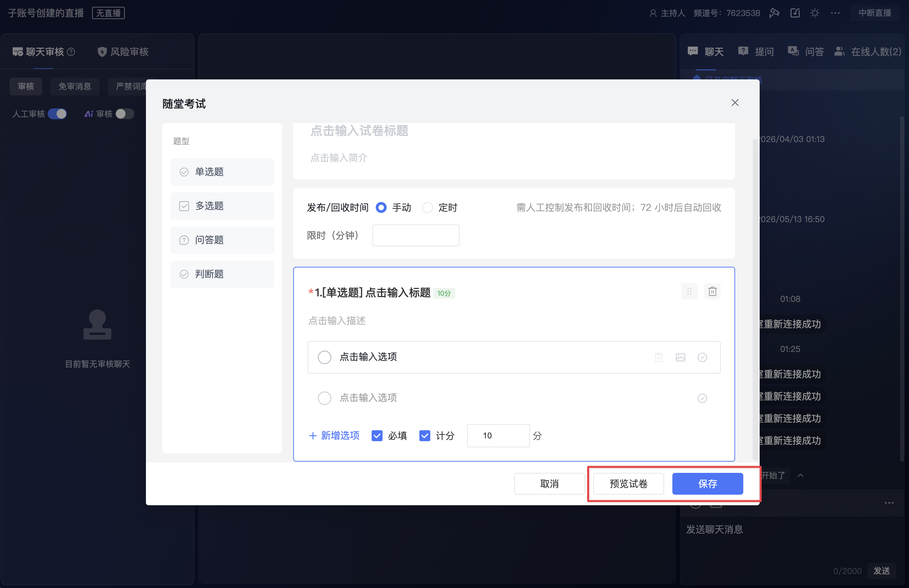
Task: Mark second option as correct answer
Action: [x=702, y=398]
